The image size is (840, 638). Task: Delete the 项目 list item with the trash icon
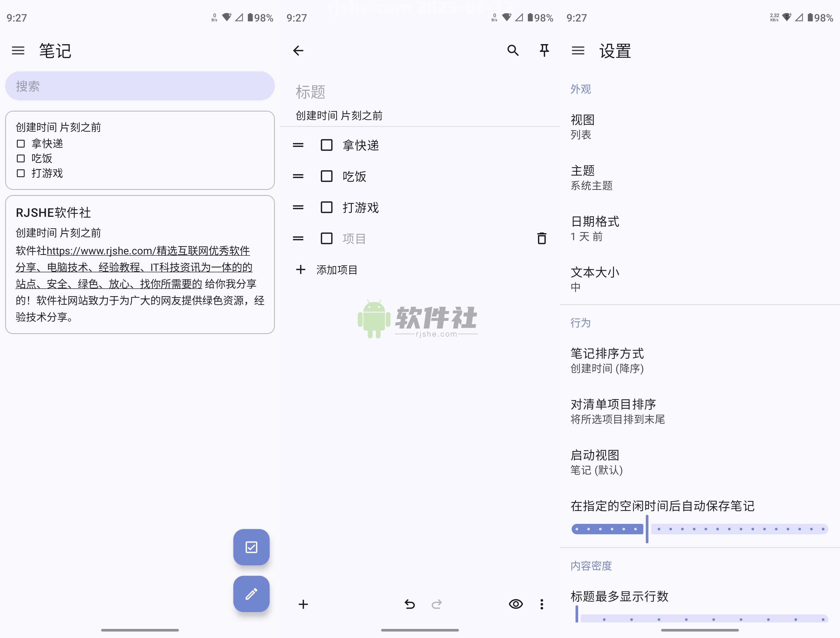[x=542, y=238]
